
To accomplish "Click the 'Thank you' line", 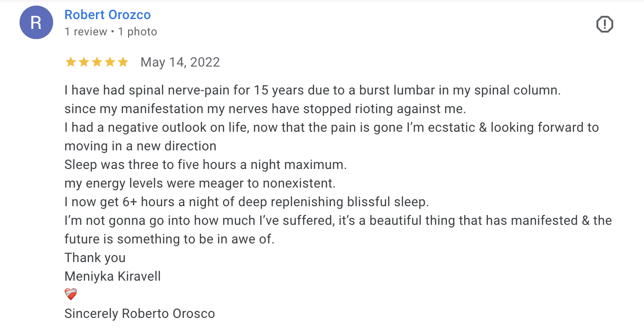I will tap(95, 257).
